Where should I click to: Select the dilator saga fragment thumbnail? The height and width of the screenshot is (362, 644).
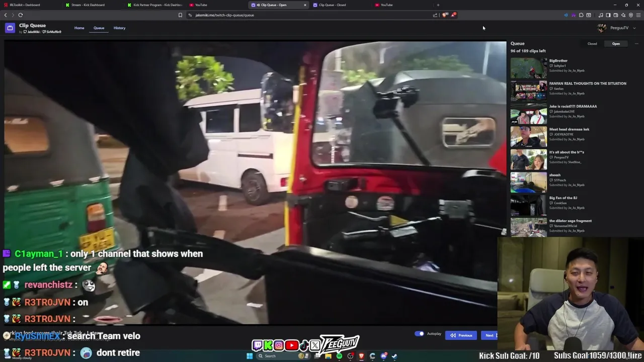(x=529, y=227)
